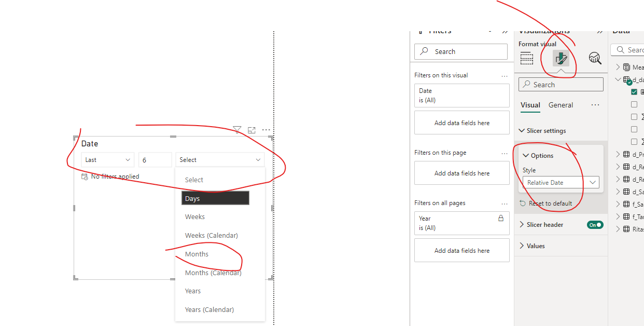
Task: Open more options for Filters on all pages
Action: (x=505, y=203)
